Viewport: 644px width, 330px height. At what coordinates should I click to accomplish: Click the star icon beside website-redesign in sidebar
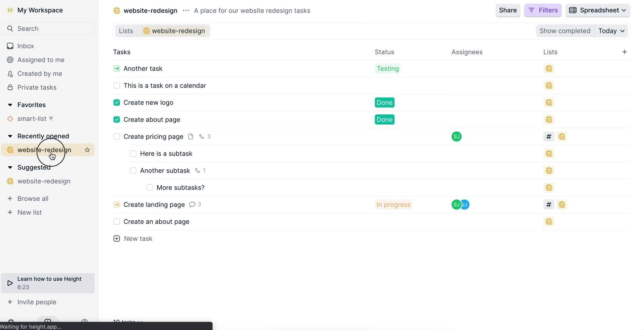coord(87,150)
